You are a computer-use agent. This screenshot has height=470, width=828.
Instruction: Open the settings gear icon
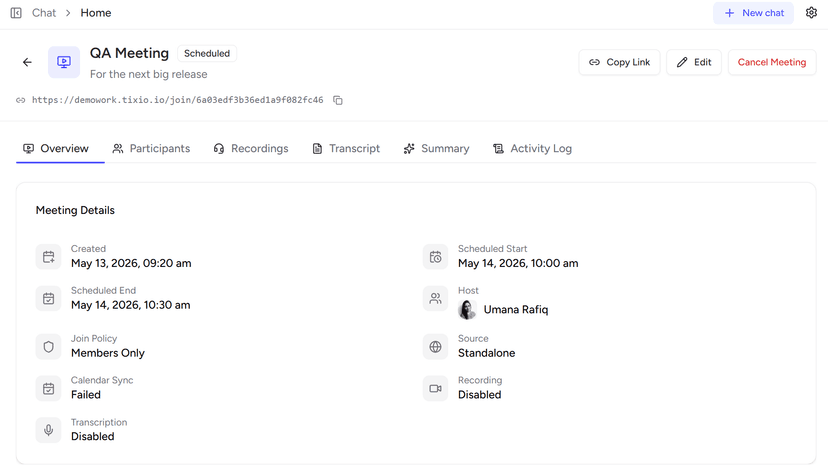click(x=811, y=13)
